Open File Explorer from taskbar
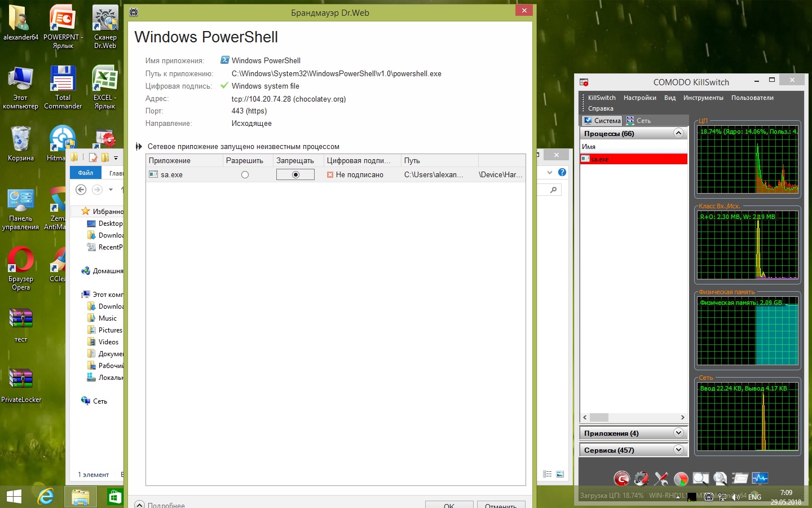This screenshot has width=812, height=508. (81, 497)
